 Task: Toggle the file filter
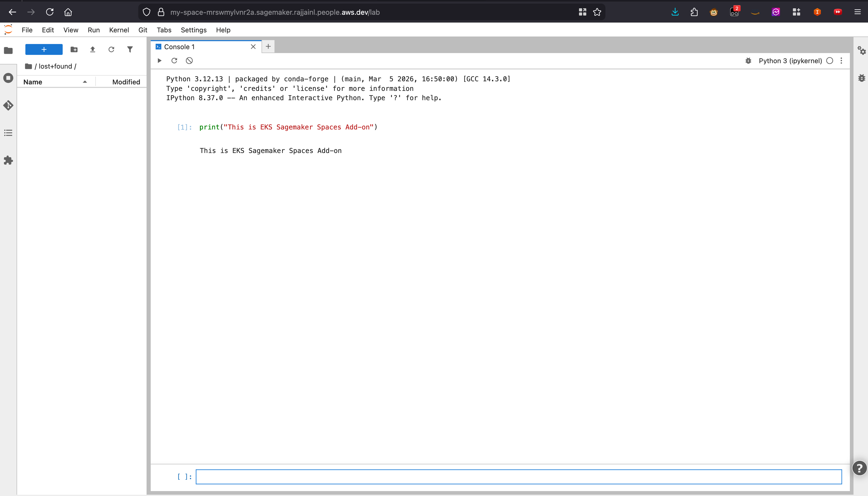130,49
